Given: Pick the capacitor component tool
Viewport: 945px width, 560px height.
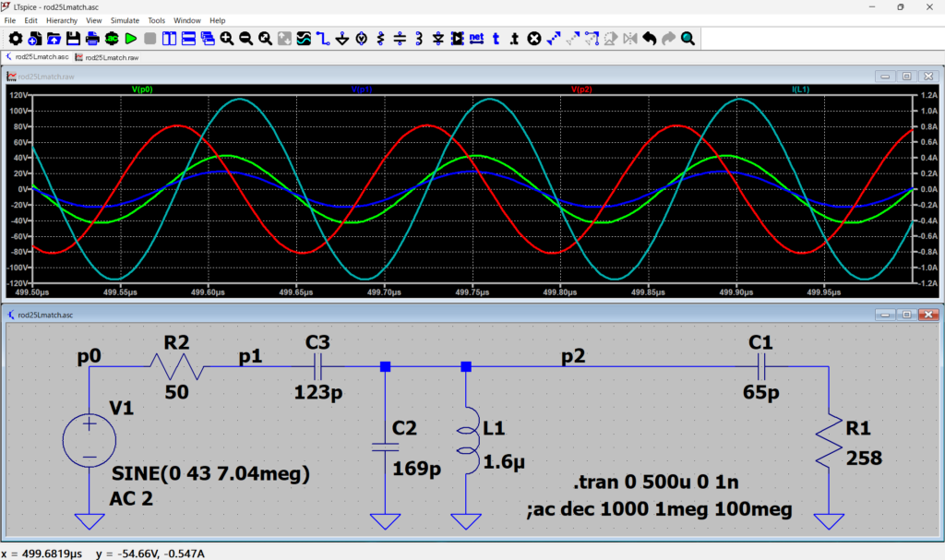Looking at the screenshot, I should (400, 39).
